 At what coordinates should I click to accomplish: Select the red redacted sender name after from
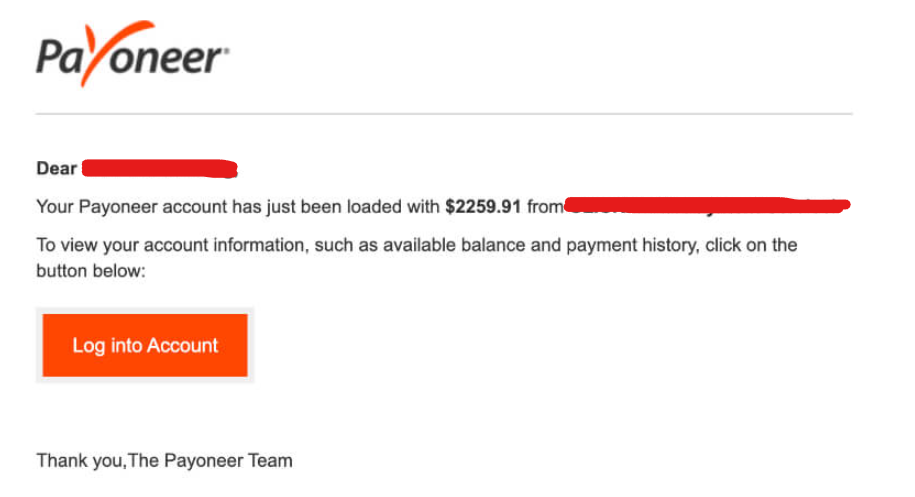tap(707, 205)
